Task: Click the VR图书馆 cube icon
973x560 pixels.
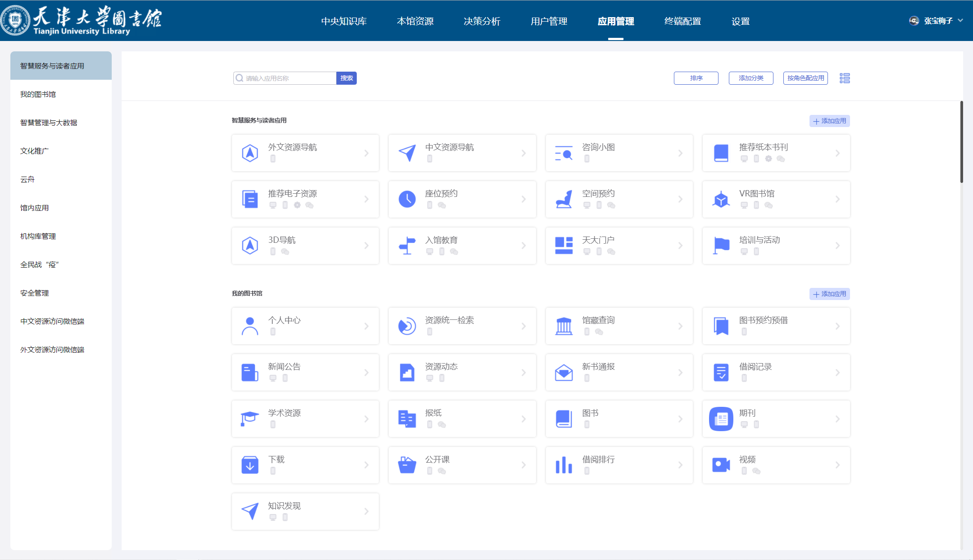Action: click(x=721, y=199)
